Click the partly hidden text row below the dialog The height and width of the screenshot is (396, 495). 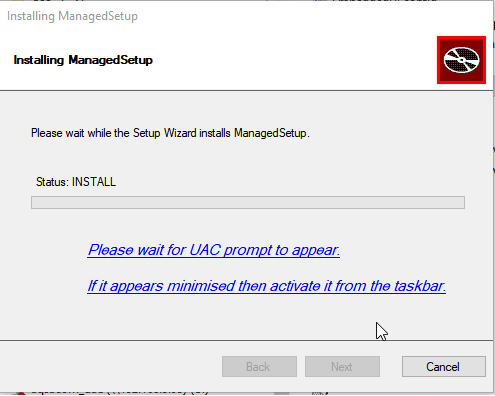tap(120, 393)
